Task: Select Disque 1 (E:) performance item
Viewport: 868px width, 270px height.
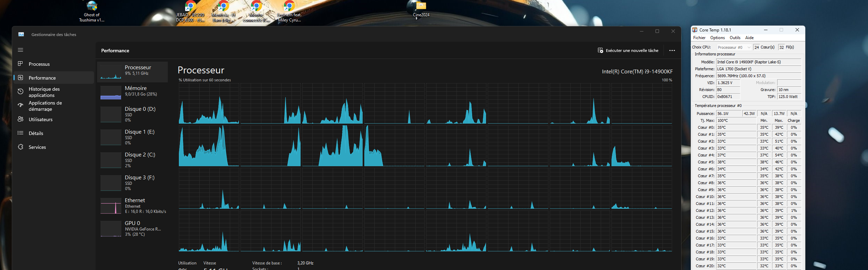Action: click(132, 137)
